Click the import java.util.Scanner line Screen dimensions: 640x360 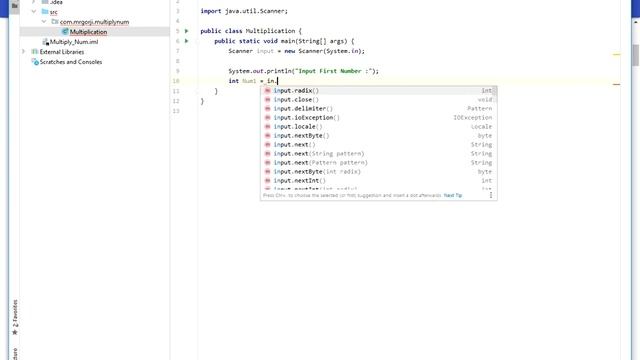(244, 11)
